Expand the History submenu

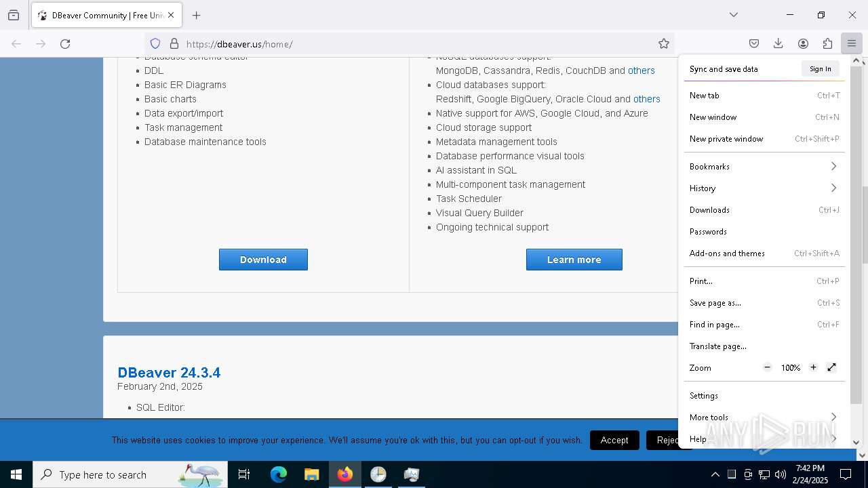click(x=764, y=188)
